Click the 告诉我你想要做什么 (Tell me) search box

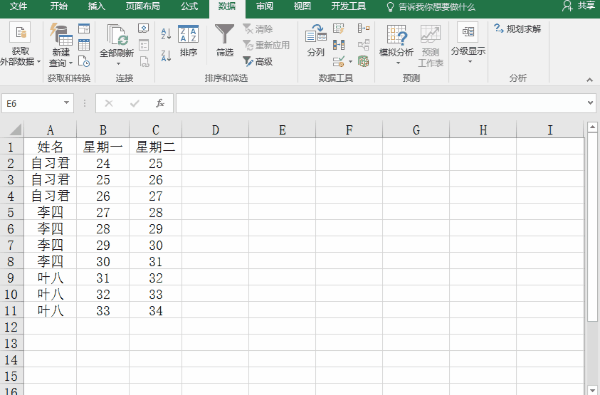coord(431,7)
